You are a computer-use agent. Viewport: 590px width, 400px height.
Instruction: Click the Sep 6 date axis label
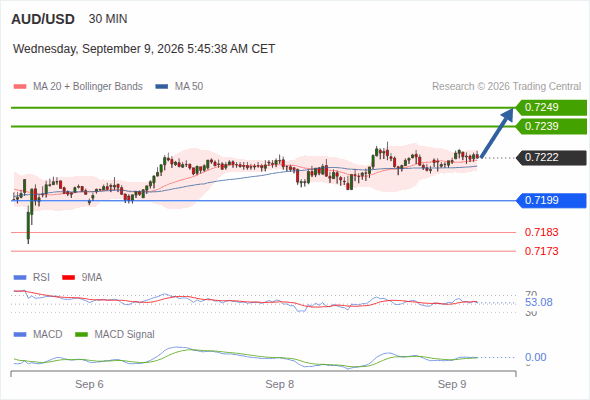click(89, 385)
